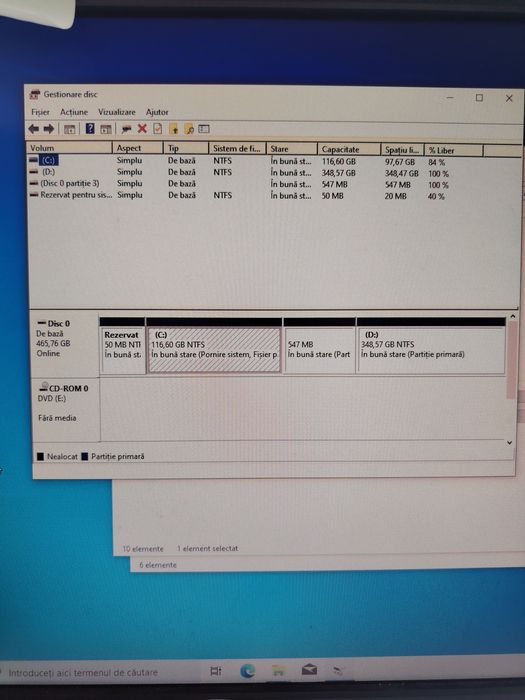Click the CD-ROM 0 DVD (E:) label panel

click(x=66, y=408)
